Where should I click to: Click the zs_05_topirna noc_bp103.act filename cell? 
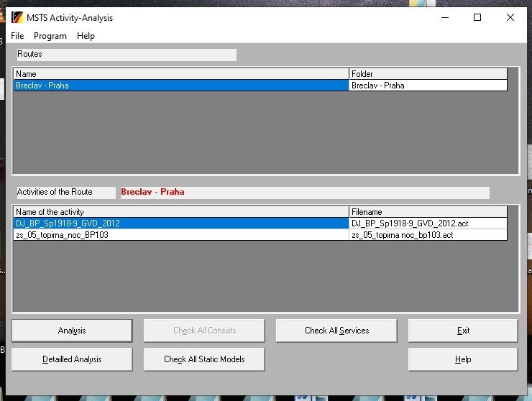point(428,235)
